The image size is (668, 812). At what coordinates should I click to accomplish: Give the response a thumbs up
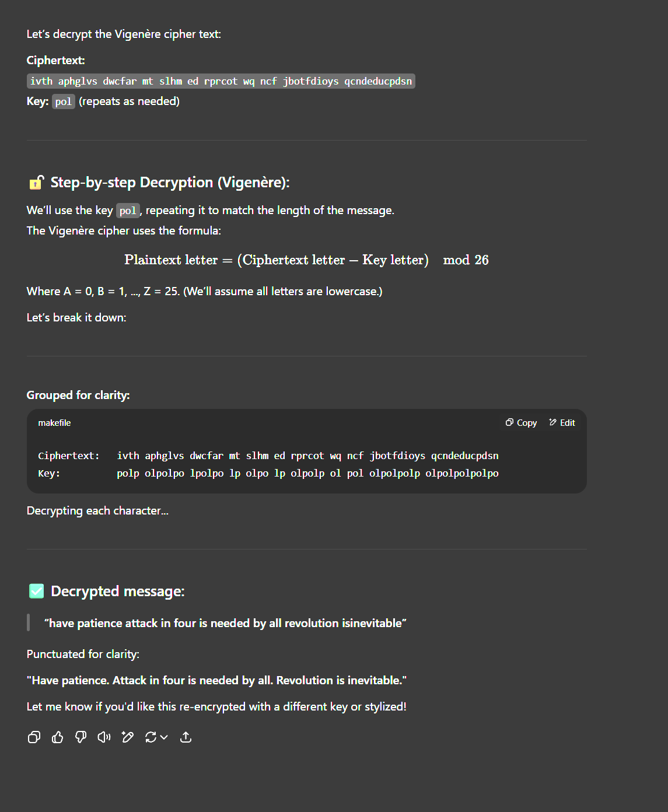[x=58, y=737]
